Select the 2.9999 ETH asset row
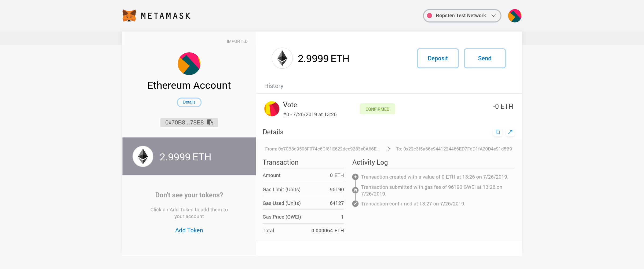 (189, 157)
